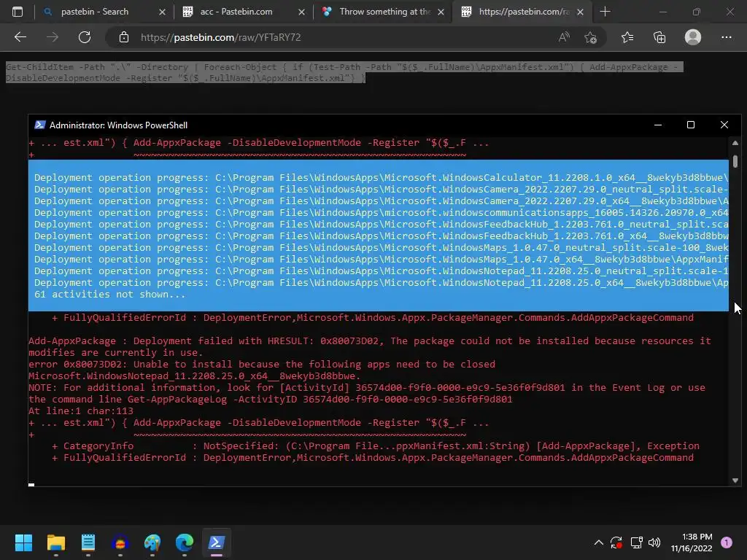This screenshot has width=747, height=560.
Task: Open the volume control tray icon
Action: tap(654, 542)
